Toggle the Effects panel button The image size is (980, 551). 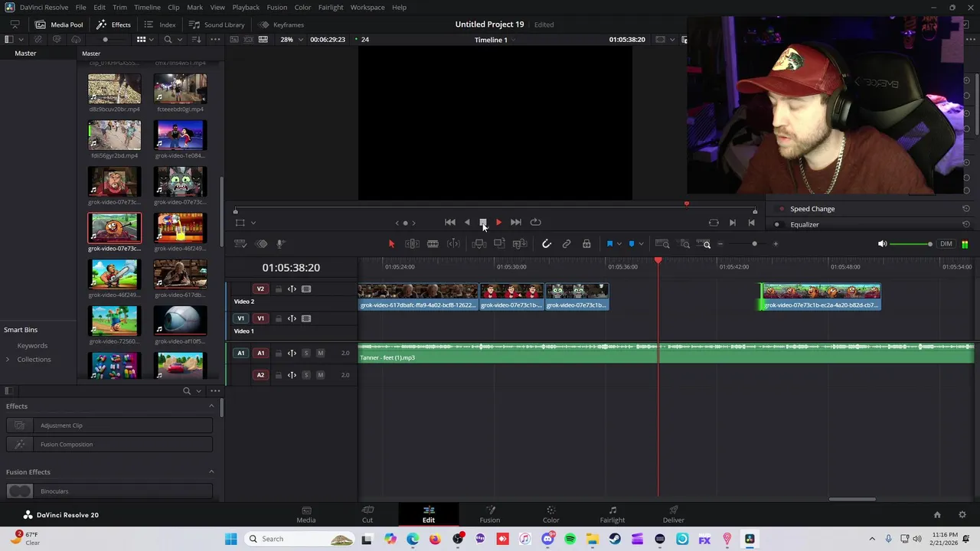114,24
